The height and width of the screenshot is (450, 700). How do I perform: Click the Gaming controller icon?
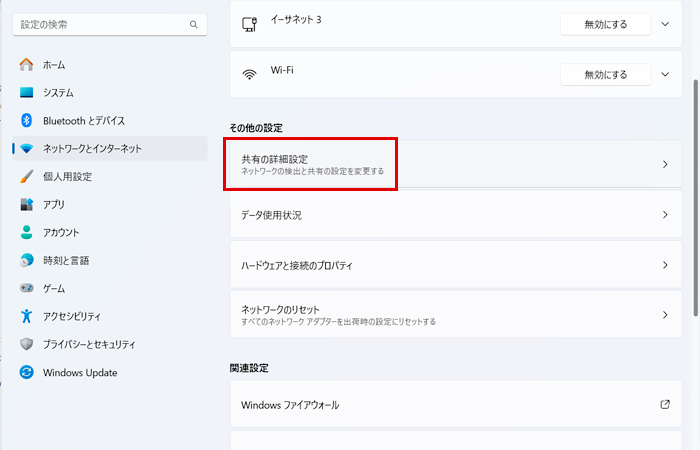[26, 288]
